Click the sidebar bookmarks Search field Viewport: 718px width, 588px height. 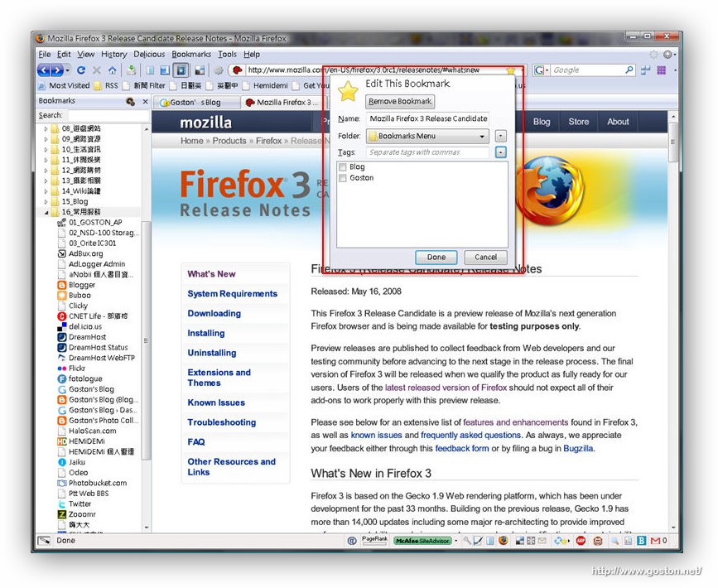[x=108, y=115]
